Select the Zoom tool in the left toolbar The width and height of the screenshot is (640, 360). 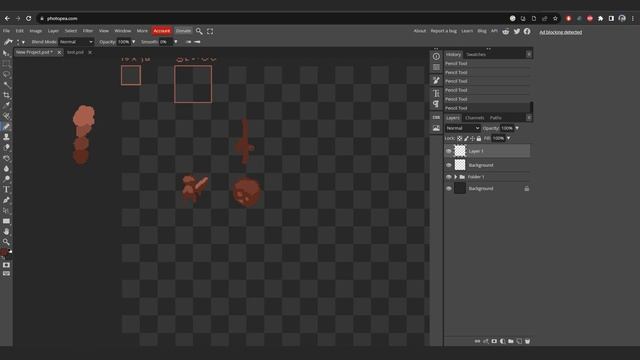pos(6,242)
